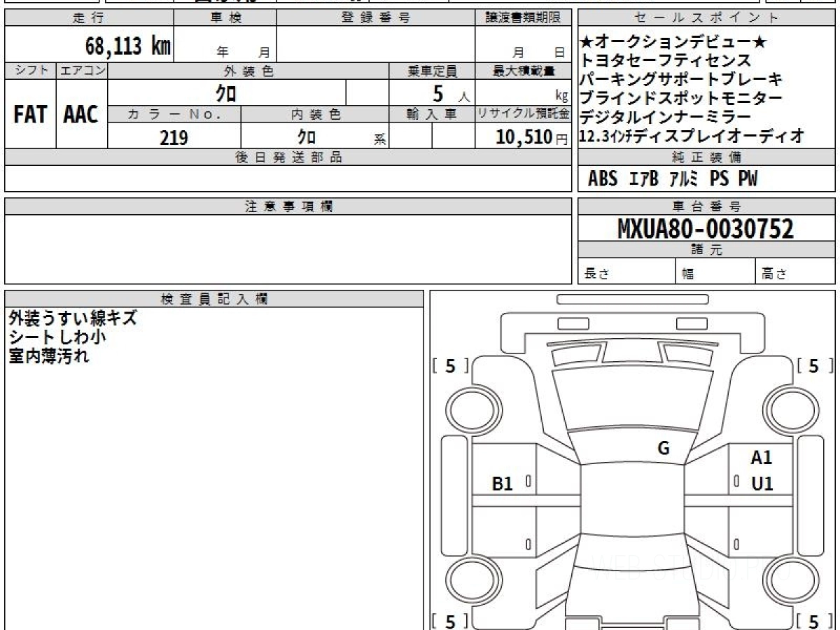Select the セールスポイント heading
Screen dimensions: 840x630
coord(707,18)
